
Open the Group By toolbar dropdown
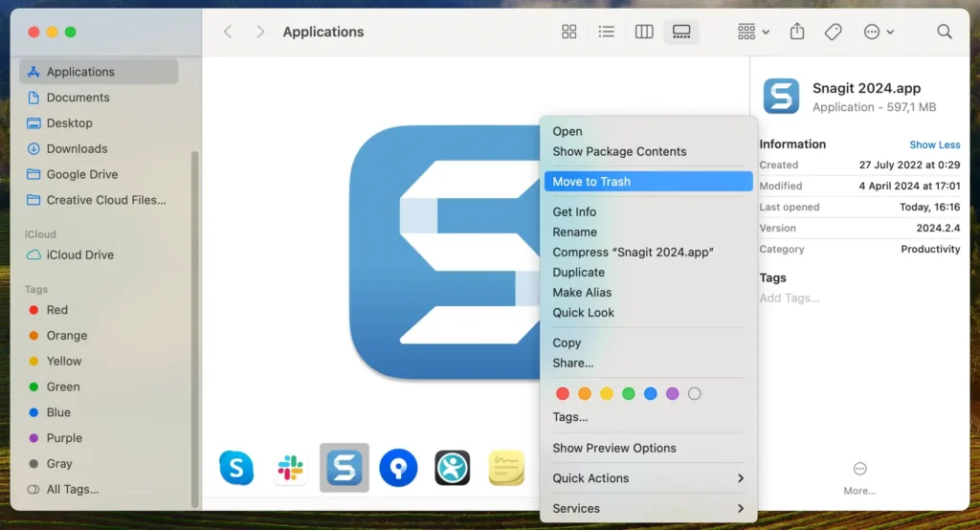pyautogui.click(x=753, y=32)
